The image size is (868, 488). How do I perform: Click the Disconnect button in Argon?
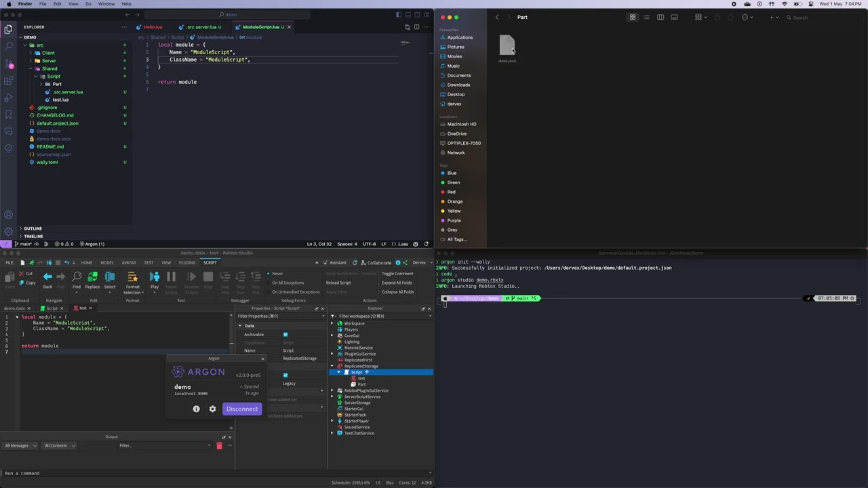(242, 409)
